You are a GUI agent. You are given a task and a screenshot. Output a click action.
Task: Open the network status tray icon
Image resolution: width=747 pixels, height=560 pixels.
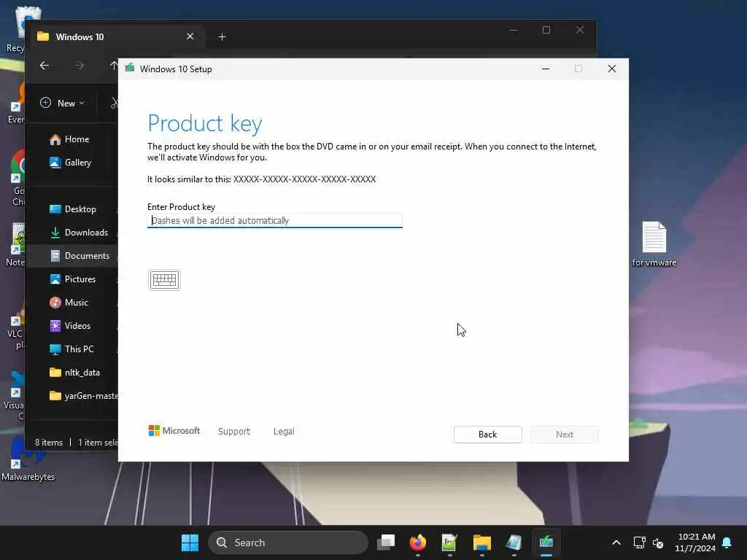coord(639,542)
